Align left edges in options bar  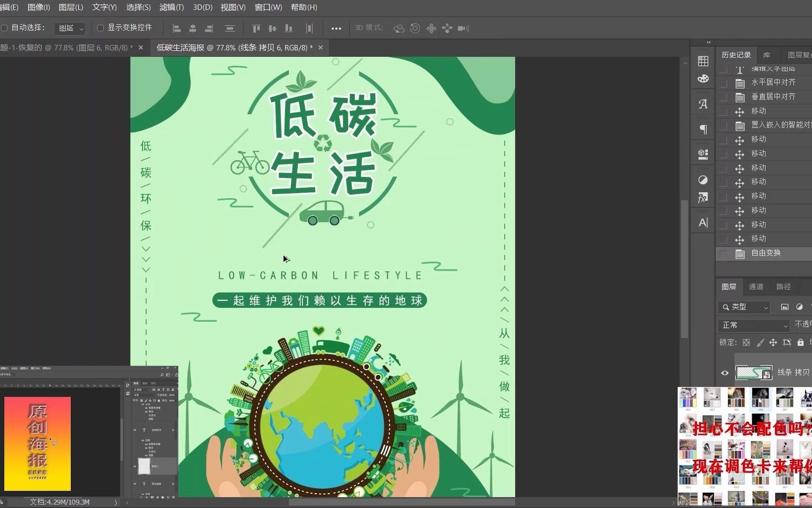pos(177,28)
